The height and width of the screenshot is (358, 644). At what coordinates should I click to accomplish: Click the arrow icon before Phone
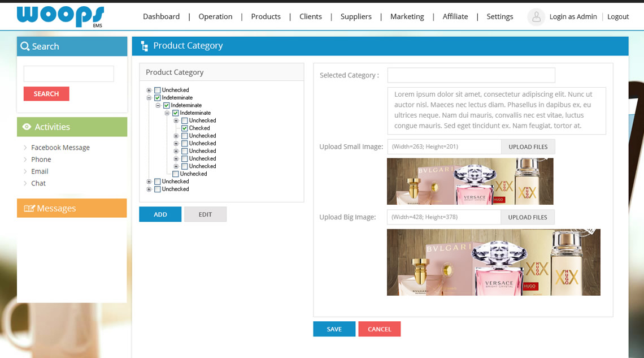(25, 159)
